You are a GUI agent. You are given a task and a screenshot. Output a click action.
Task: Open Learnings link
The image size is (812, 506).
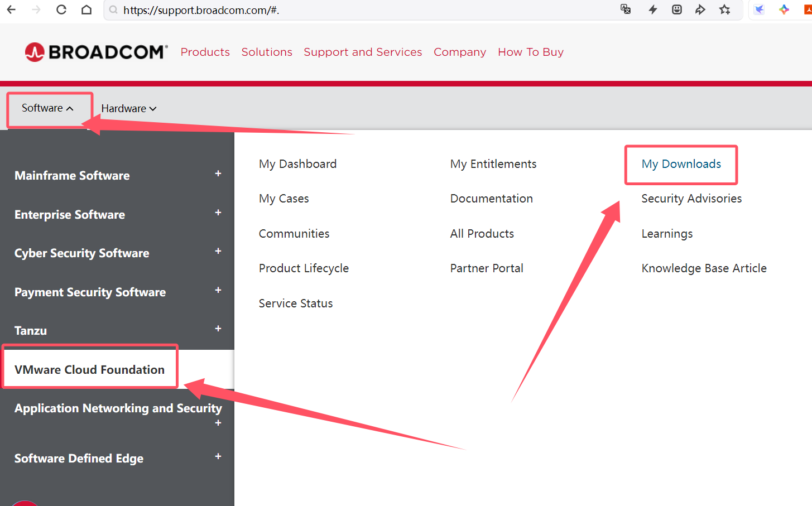[667, 234]
